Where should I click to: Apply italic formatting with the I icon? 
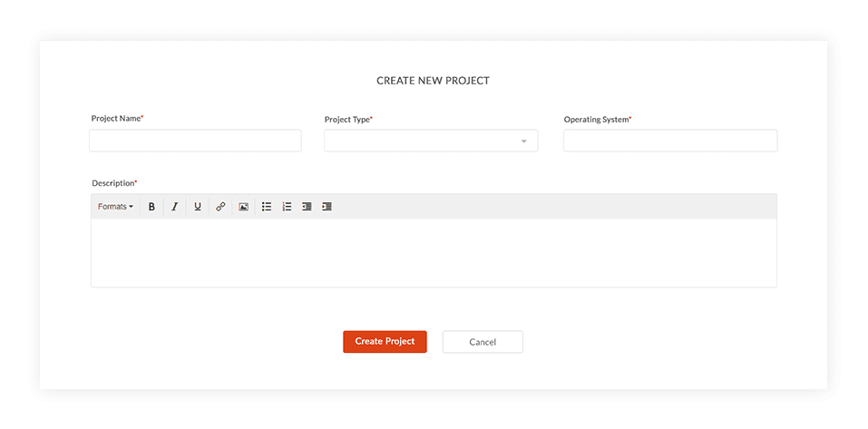tap(174, 207)
